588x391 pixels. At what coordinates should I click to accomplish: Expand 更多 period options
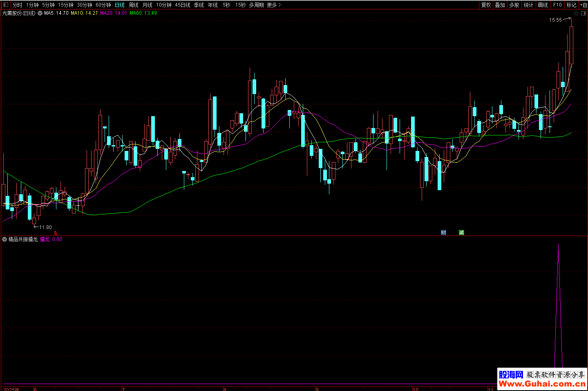coord(274,5)
